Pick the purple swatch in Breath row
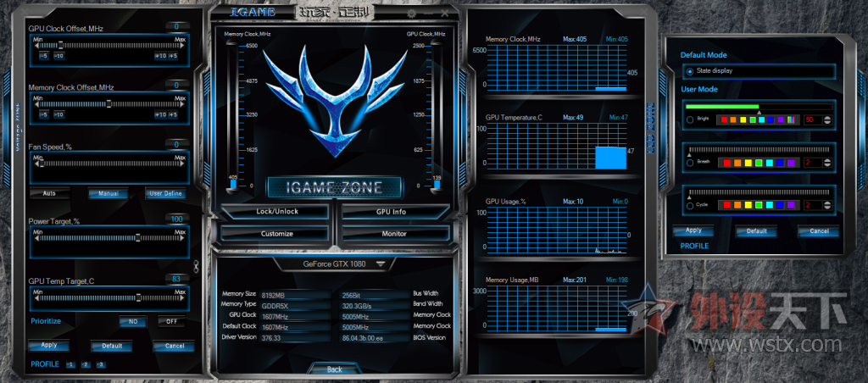Screen dimensions: 868x383 [792, 163]
